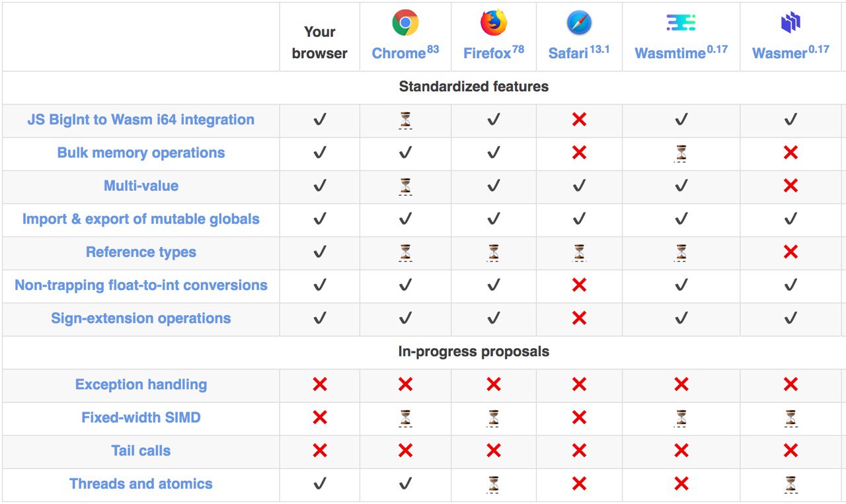Follow the Reference types proposal link
This screenshot has width=846, height=504.
[x=141, y=252]
